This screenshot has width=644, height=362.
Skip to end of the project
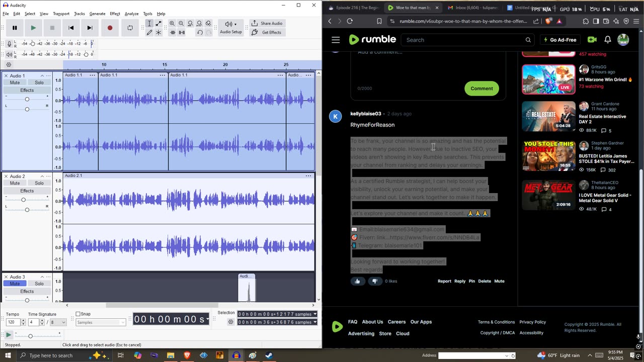tap(90, 28)
